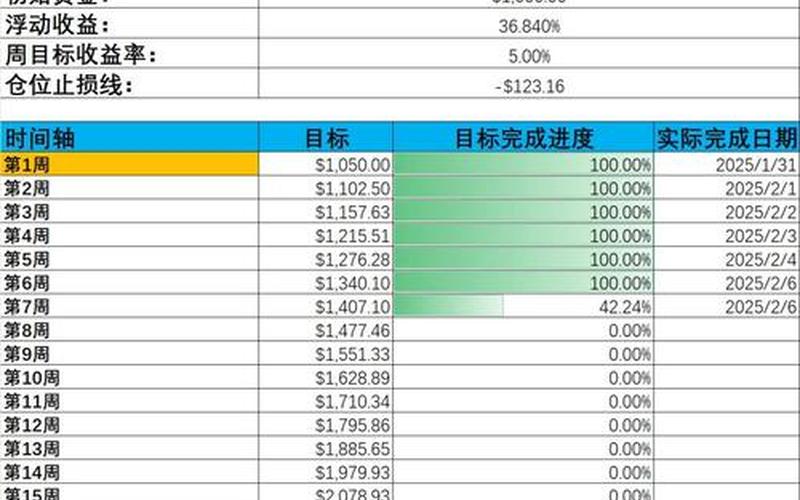Select the 第9周 row label

[x=130, y=353]
